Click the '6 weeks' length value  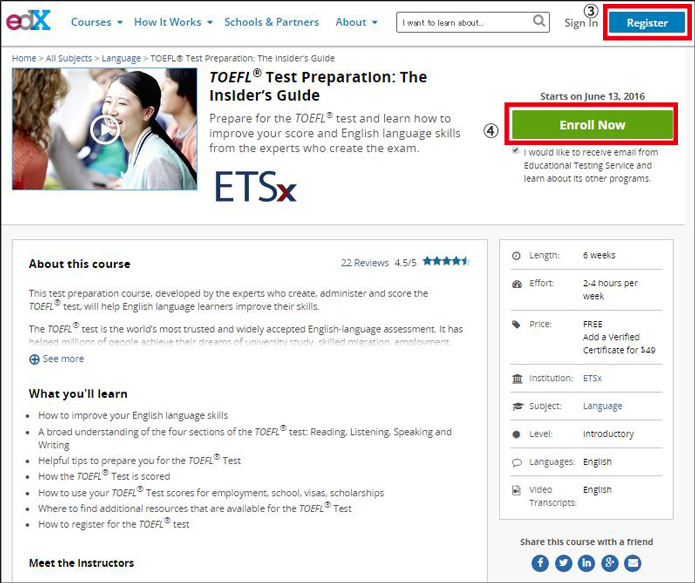pyautogui.click(x=599, y=255)
